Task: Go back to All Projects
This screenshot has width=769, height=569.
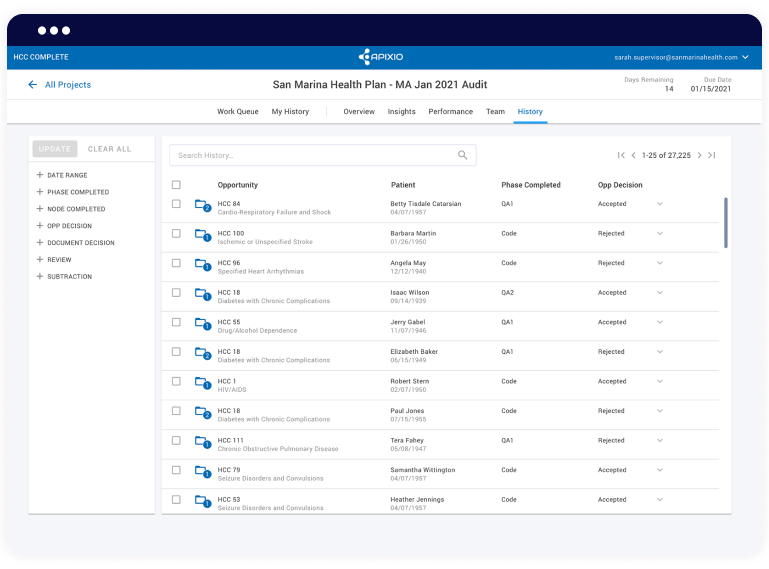Action: 68,84
